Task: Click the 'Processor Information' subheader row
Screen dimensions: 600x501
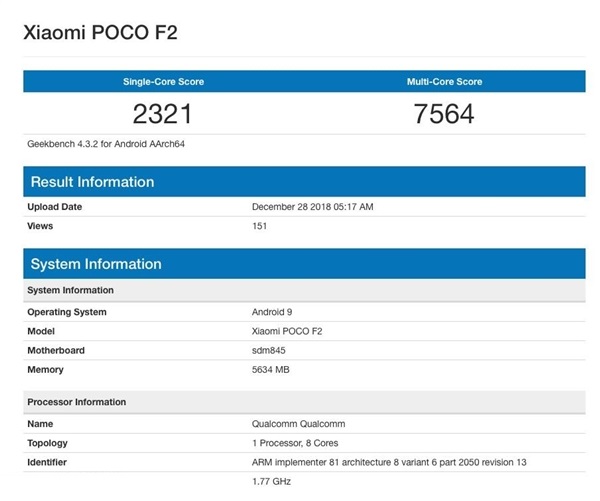Action: point(304,402)
